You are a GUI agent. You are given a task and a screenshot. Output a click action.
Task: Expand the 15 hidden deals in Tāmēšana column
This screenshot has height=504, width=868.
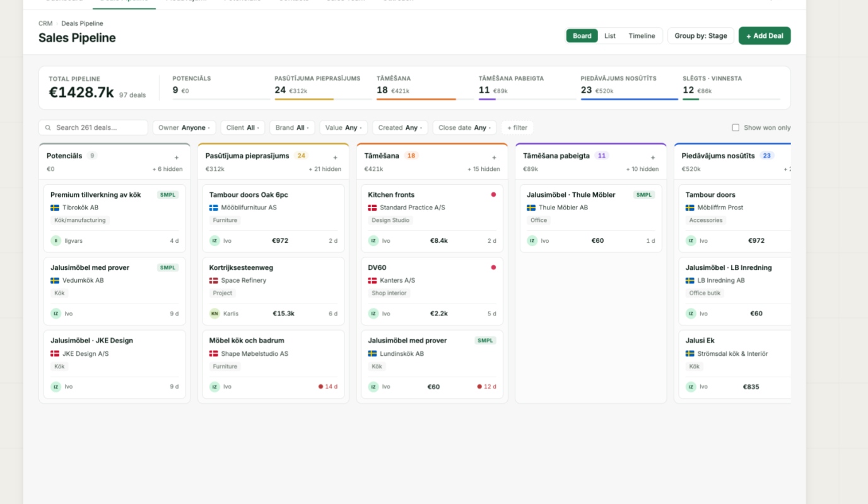[x=484, y=169]
